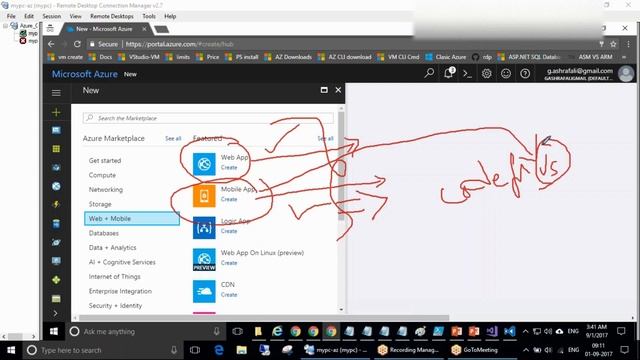
Task: Open Edge in the outer taskbar
Action: [219, 350]
